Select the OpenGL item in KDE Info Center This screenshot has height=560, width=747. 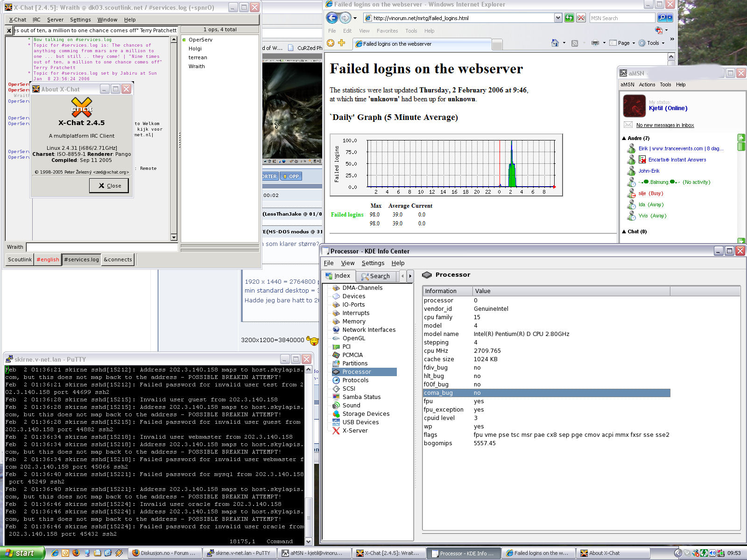pos(354,338)
